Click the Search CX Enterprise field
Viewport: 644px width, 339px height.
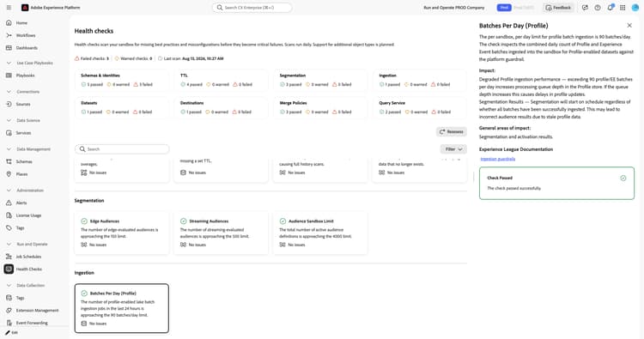[x=252, y=8]
